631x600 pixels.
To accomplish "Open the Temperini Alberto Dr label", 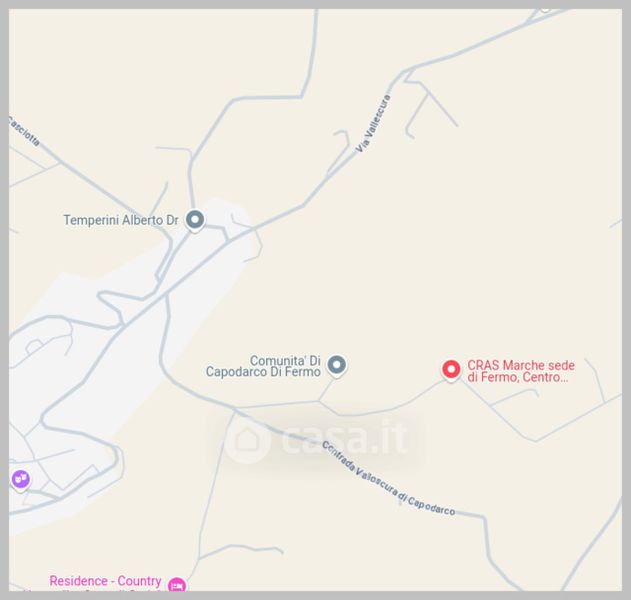I will pos(121,220).
